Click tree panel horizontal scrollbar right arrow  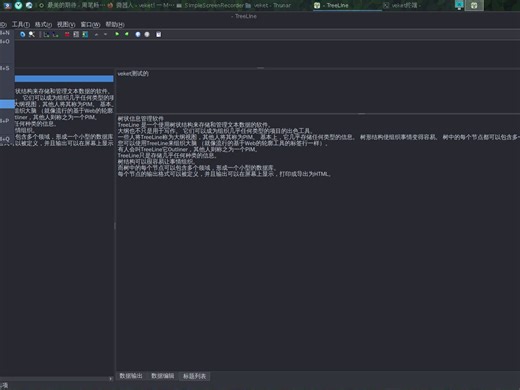pos(111,379)
